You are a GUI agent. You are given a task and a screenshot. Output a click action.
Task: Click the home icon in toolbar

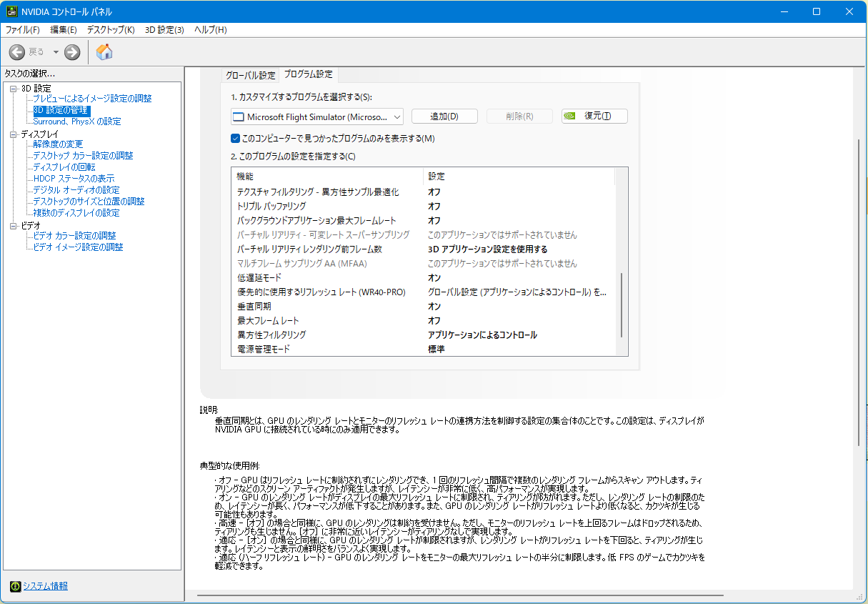pyautogui.click(x=104, y=51)
